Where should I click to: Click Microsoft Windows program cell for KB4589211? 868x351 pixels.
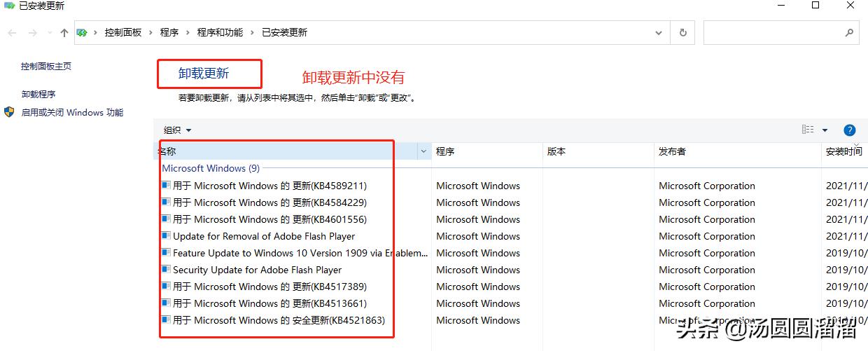click(478, 186)
